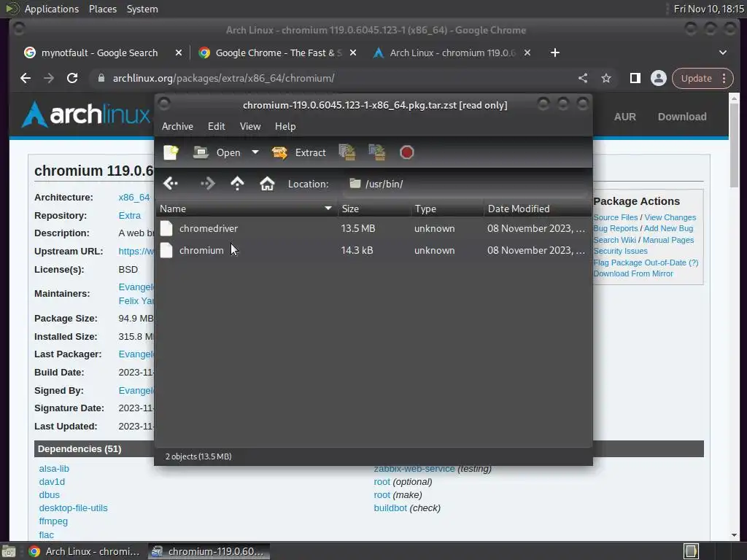This screenshot has height=560, width=747.
Task: Sort by the Type column header
Action: point(447,209)
